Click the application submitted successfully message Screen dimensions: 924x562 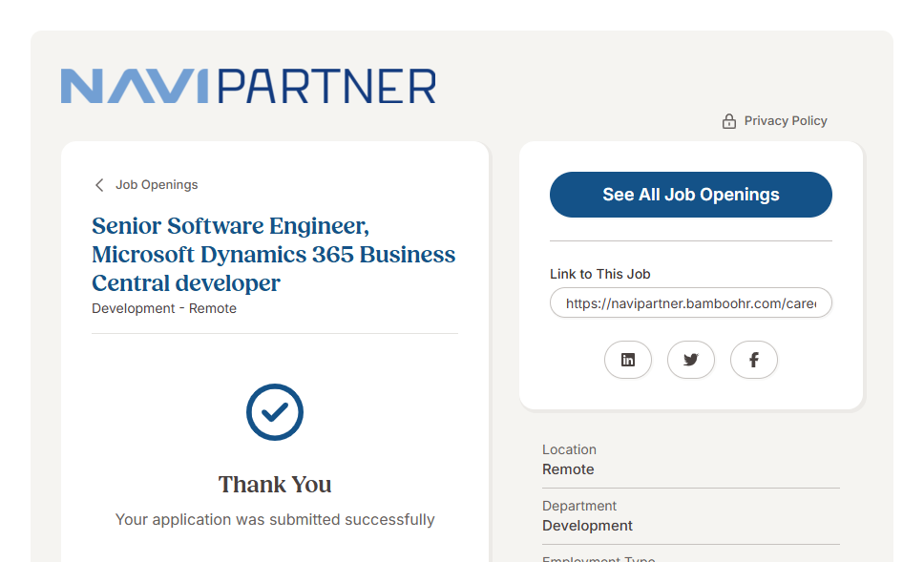point(275,520)
